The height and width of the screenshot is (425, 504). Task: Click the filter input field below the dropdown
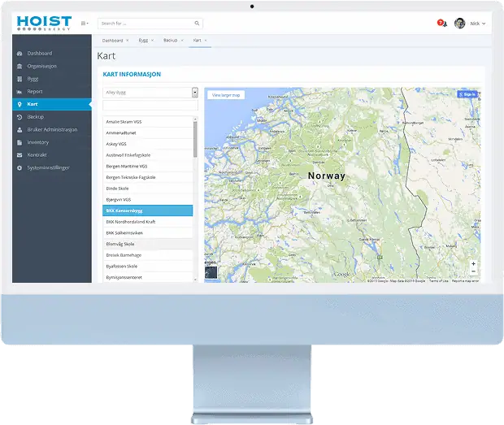pyautogui.click(x=150, y=106)
